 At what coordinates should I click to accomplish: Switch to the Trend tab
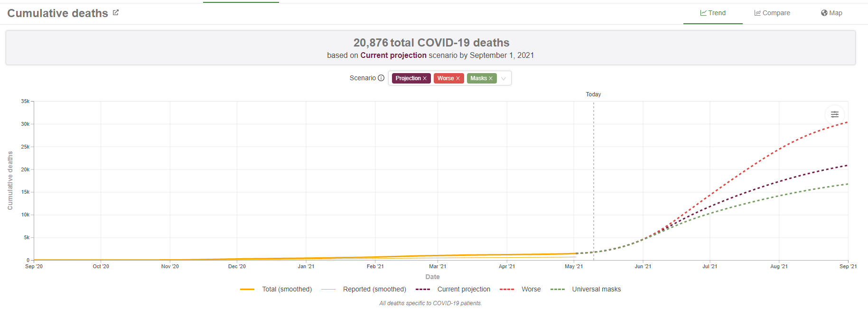tap(713, 13)
